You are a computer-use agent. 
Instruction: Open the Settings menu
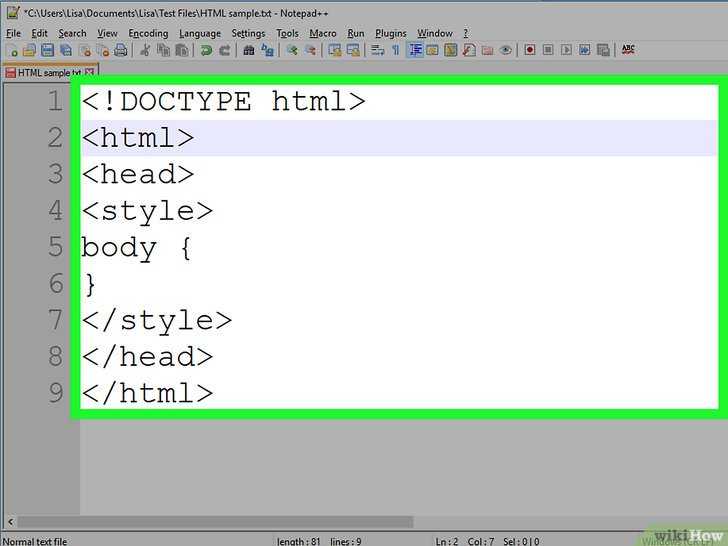[248, 33]
